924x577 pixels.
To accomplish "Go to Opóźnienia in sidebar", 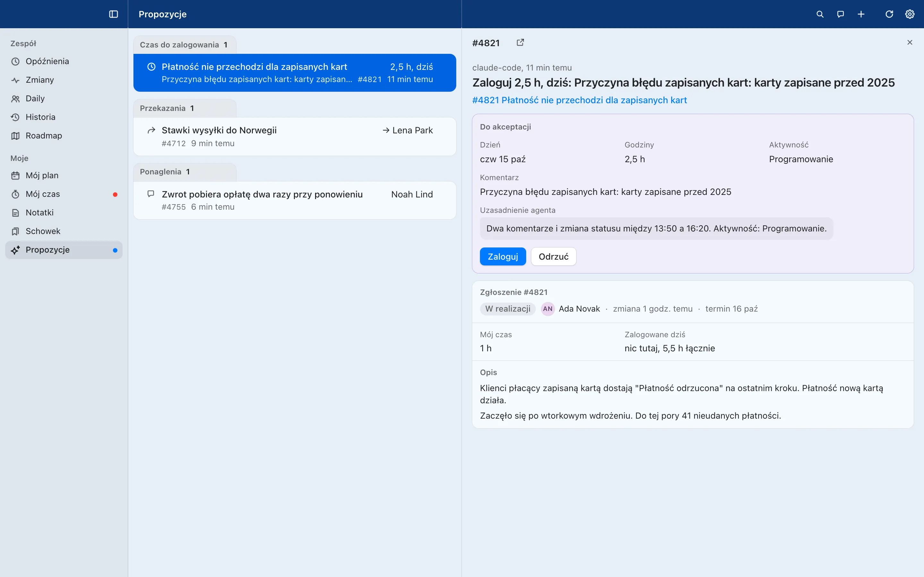I will 64,62.
